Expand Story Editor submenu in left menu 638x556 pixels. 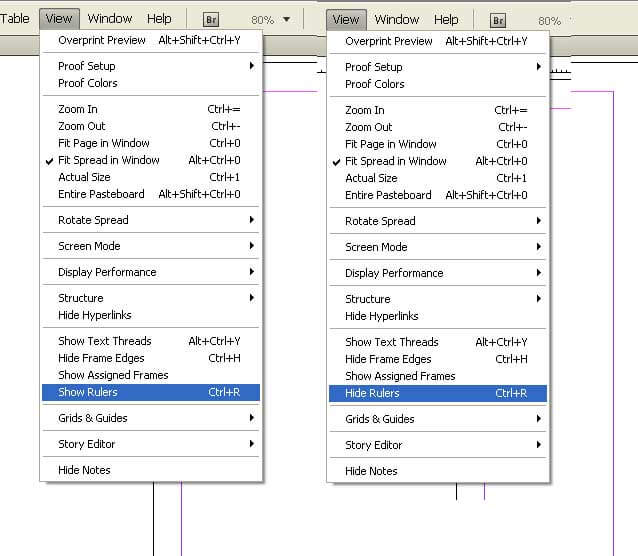pos(151,444)
